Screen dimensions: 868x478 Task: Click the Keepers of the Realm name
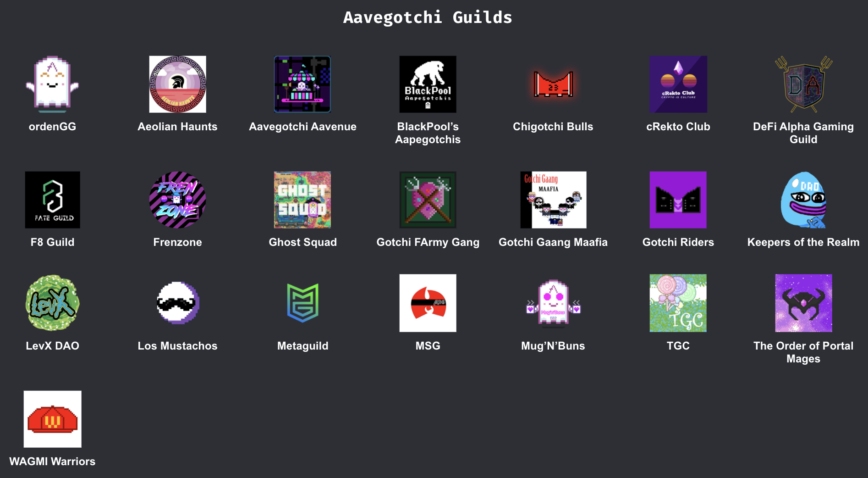[803, 242]
